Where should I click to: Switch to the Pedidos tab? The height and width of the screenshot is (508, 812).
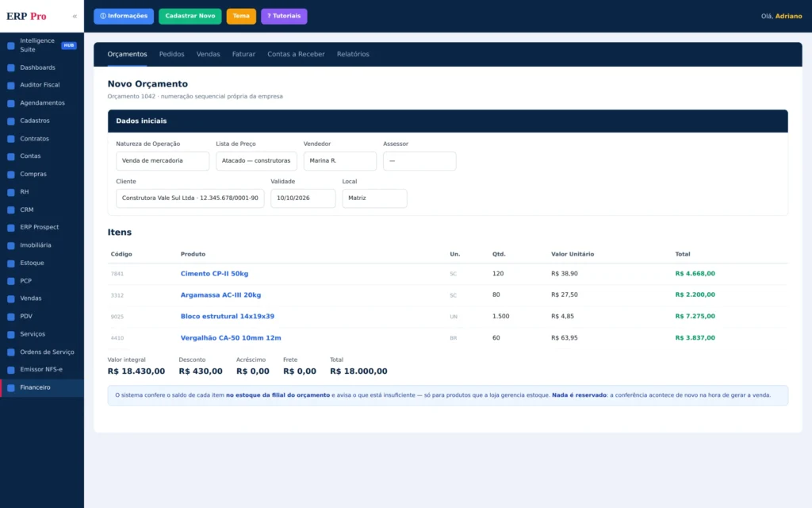coord(171,54)
